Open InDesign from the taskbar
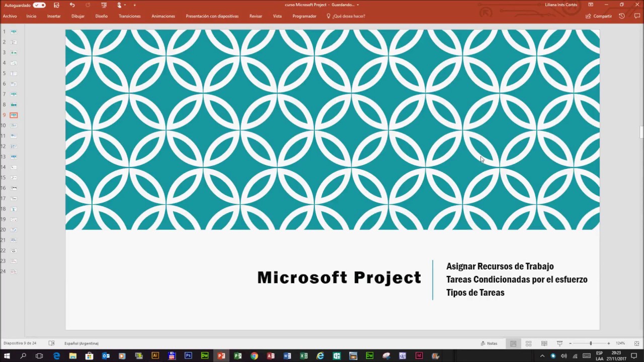The height and width of the screenshot is (362, 644). tap(419, 356)
